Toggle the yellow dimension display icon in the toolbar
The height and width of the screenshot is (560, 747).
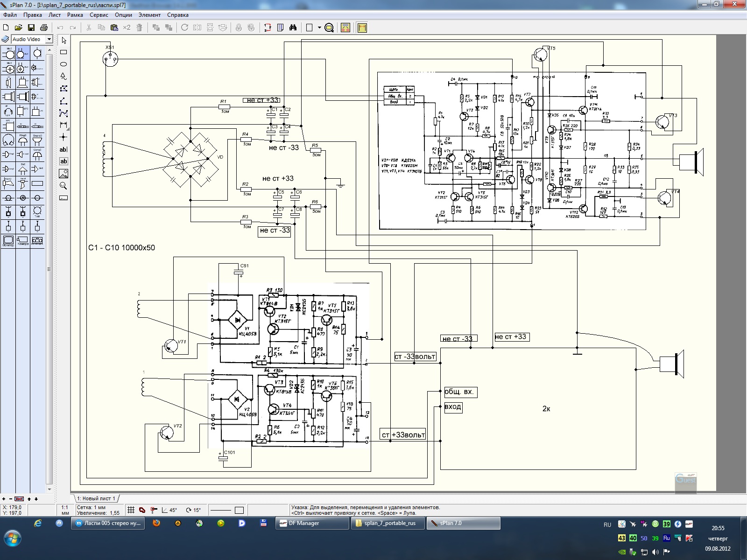(362, 28)
